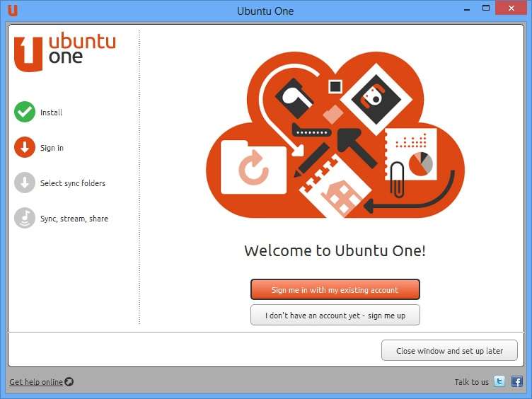Click the Install step label
Screen dimensions: 532x399
pyautogui.click(x=51, y=112)
